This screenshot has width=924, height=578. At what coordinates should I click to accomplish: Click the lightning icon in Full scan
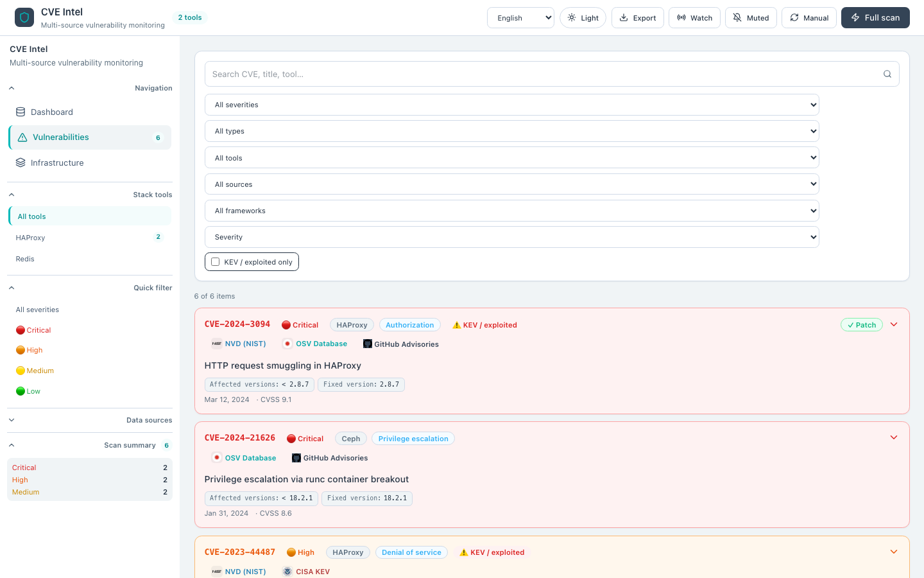855,17
